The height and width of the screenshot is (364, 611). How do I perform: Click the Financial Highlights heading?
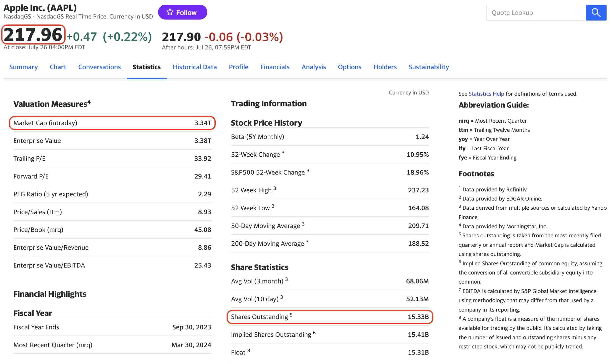point(50,294)
